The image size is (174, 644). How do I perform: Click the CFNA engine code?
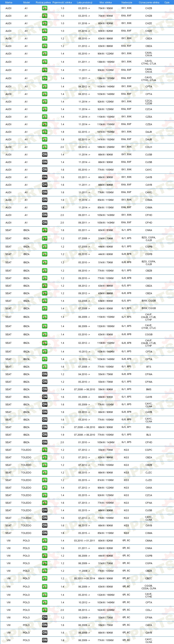(148, 503)
